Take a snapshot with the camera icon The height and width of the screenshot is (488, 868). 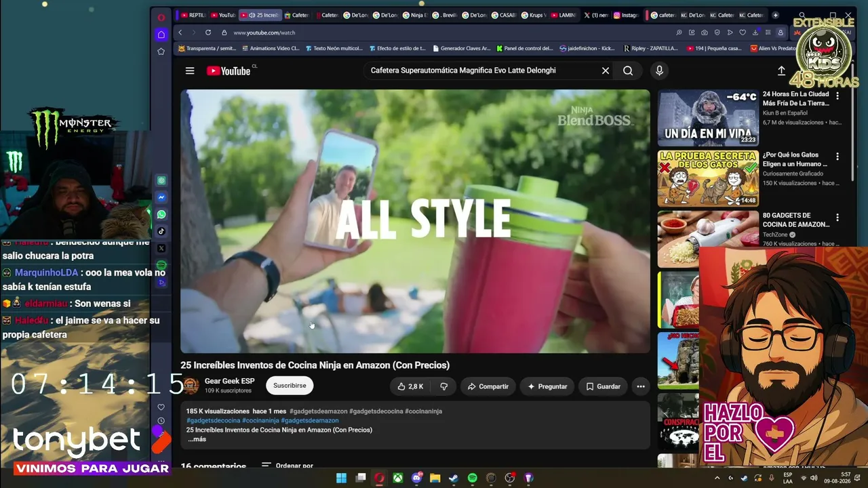point(705,33)
